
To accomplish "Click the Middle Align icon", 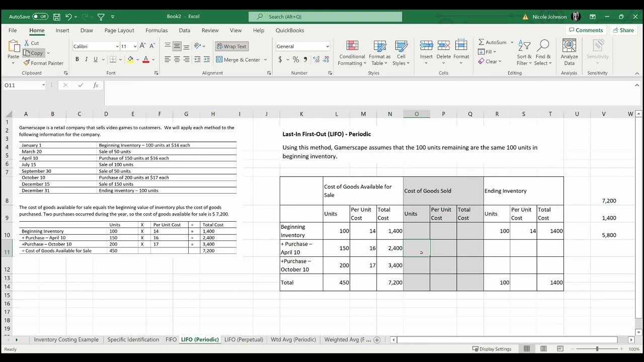I will click(177, 46).
